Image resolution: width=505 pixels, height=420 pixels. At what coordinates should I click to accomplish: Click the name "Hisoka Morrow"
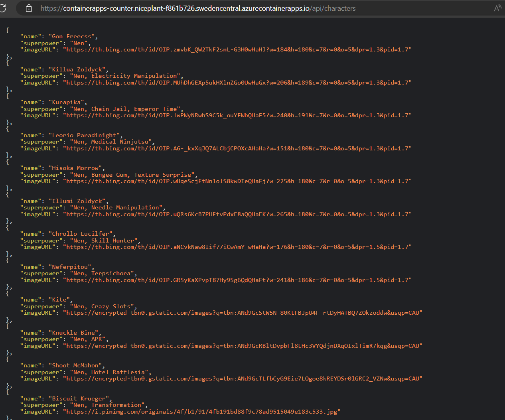75,168
